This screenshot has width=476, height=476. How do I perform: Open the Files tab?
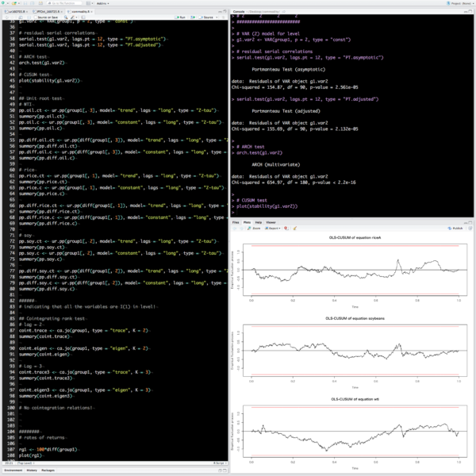point(236,222)
